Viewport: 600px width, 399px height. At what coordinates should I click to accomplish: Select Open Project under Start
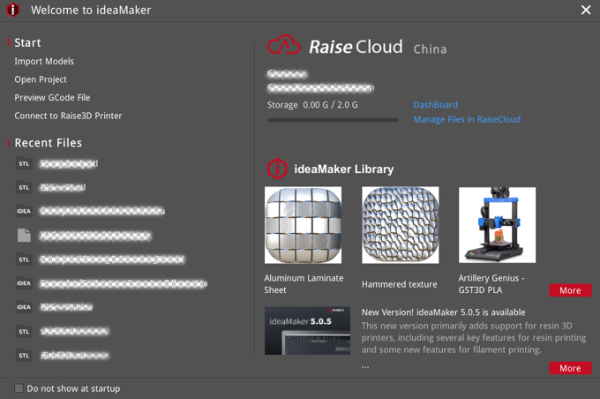(x=41, y=80)
